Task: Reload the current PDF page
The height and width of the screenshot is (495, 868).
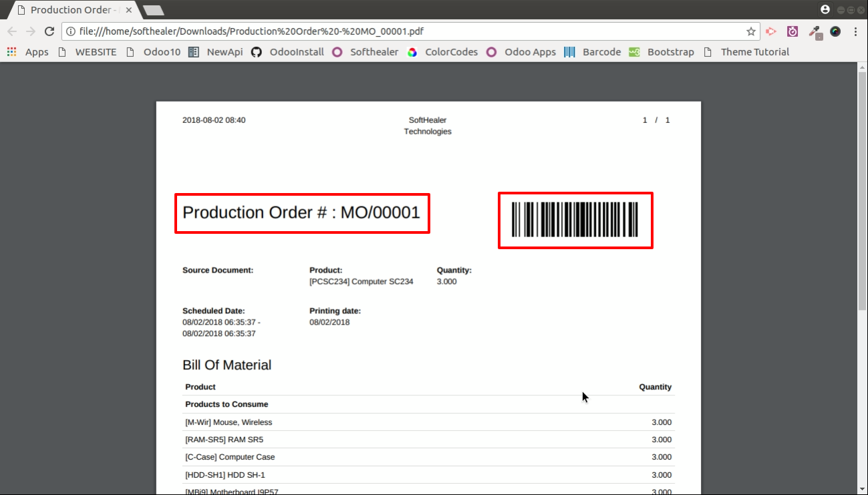Action: click(49, 31)
